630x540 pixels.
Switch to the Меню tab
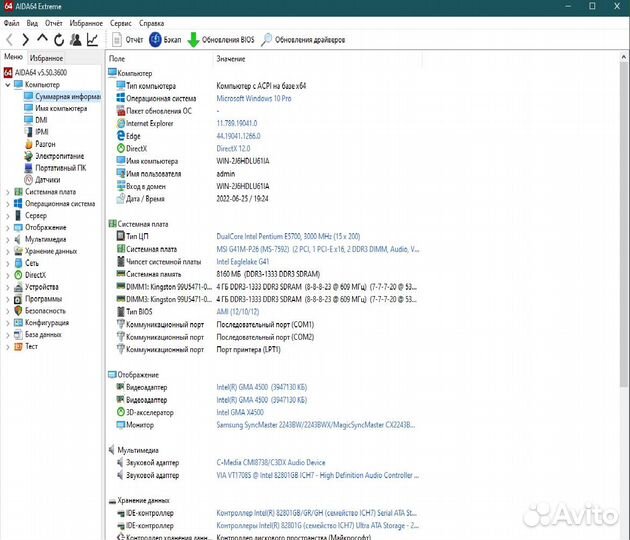pyautogui.click(x=13, y=57)
